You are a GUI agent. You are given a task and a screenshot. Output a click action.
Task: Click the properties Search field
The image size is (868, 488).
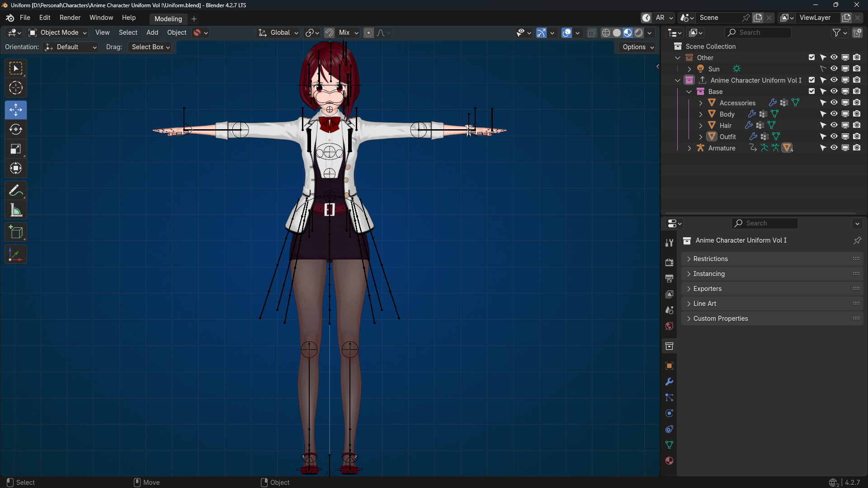[765, 223]
